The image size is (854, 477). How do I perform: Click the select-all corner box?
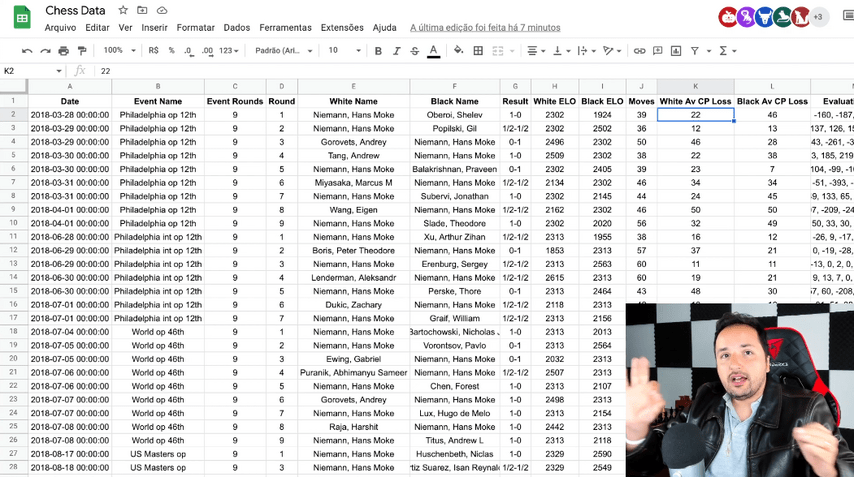pos(14,86)
